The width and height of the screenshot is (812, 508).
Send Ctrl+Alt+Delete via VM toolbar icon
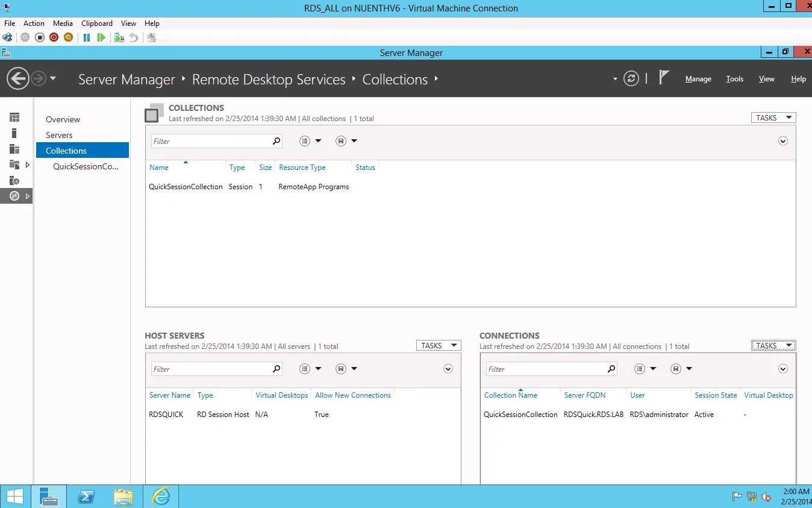tap(7, 37)
